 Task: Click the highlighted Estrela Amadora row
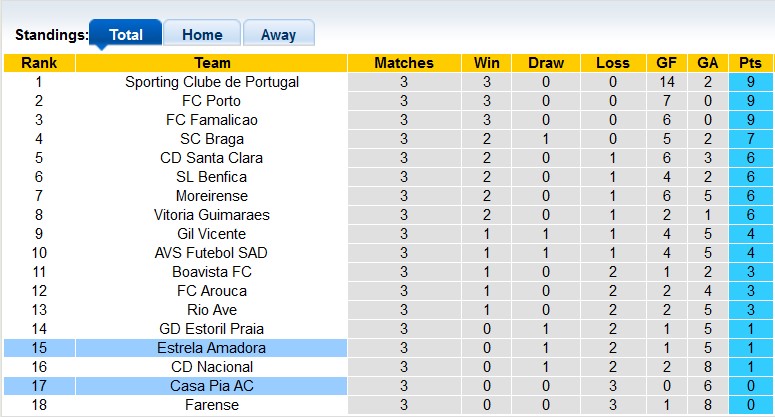point(212,348)
